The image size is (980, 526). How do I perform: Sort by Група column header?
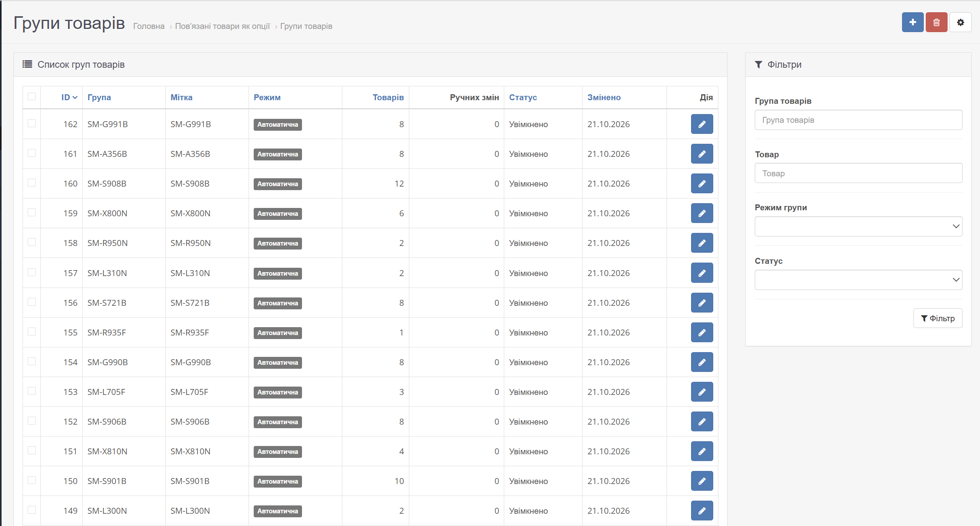point(99,97)
